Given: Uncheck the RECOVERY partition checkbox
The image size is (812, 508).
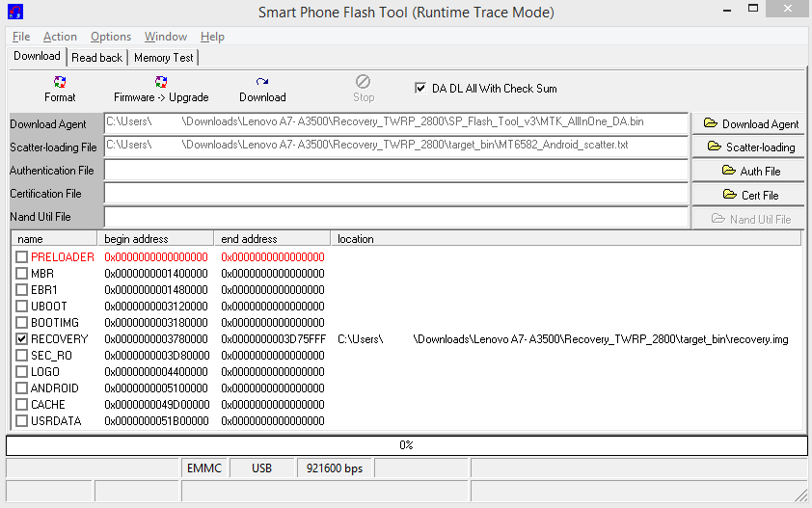Looking at the screenshot, I should 22,339.
